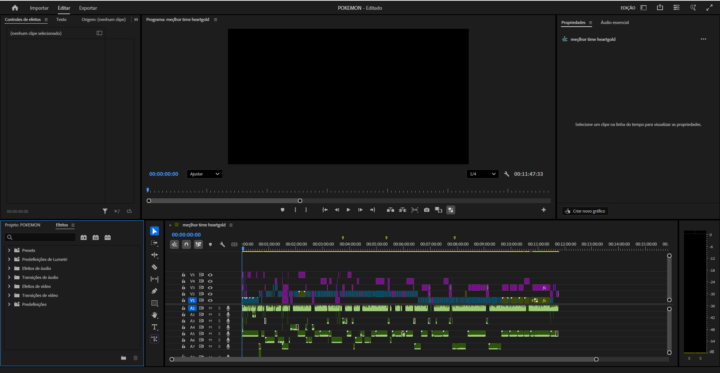720x373 pixels.
Task: Open Propriedades three-dots more options
Action: coord(703,40)
